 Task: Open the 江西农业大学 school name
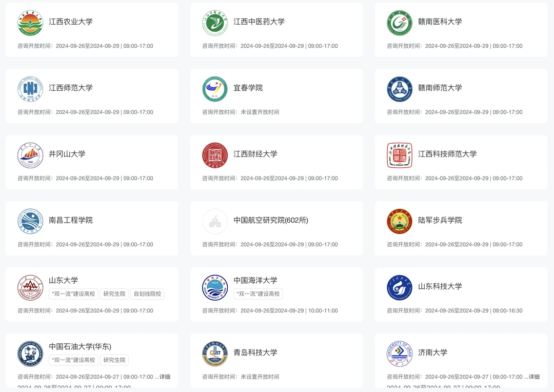(x=71, y=22)
